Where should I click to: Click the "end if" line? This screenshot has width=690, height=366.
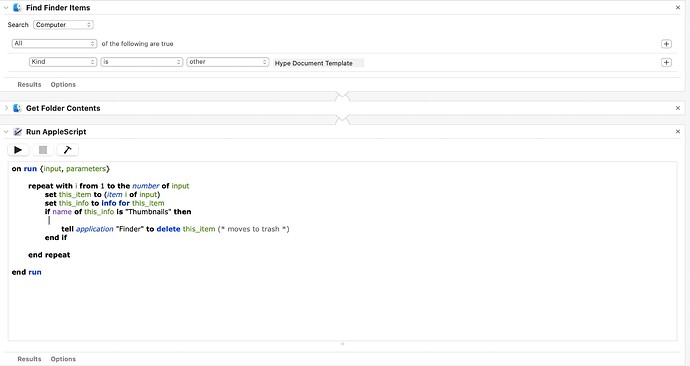(56, 238)
